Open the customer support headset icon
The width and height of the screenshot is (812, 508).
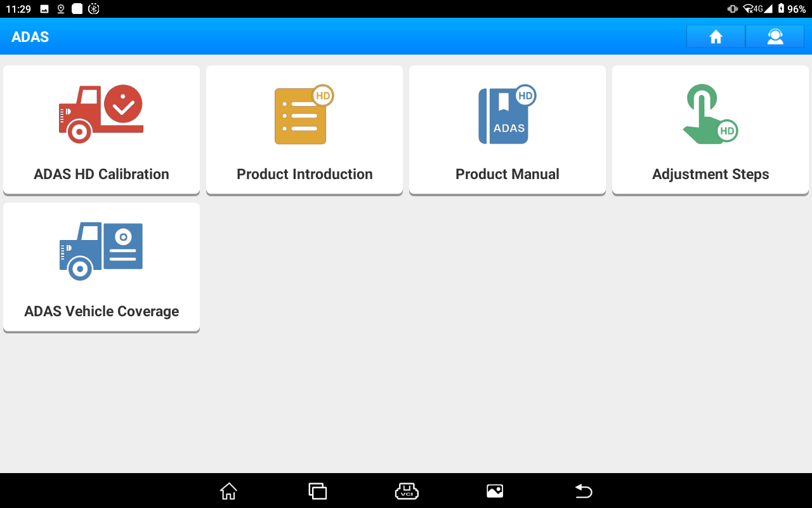(775, 37)
